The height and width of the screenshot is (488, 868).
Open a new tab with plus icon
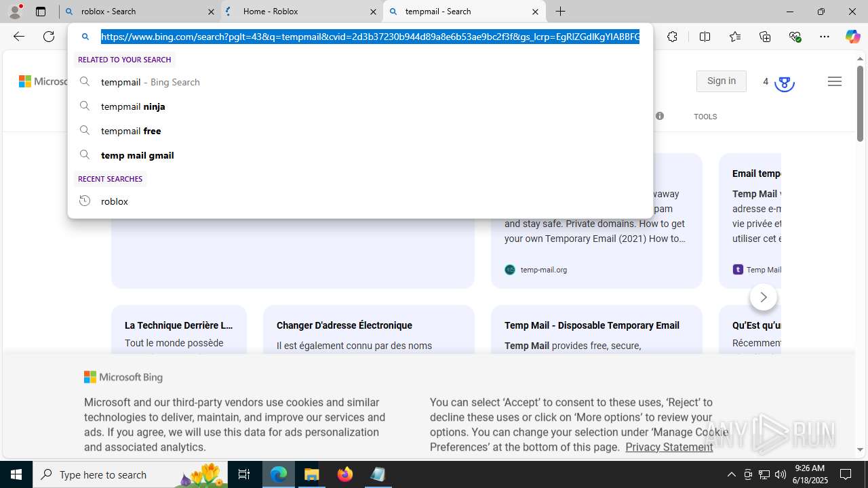561,12
